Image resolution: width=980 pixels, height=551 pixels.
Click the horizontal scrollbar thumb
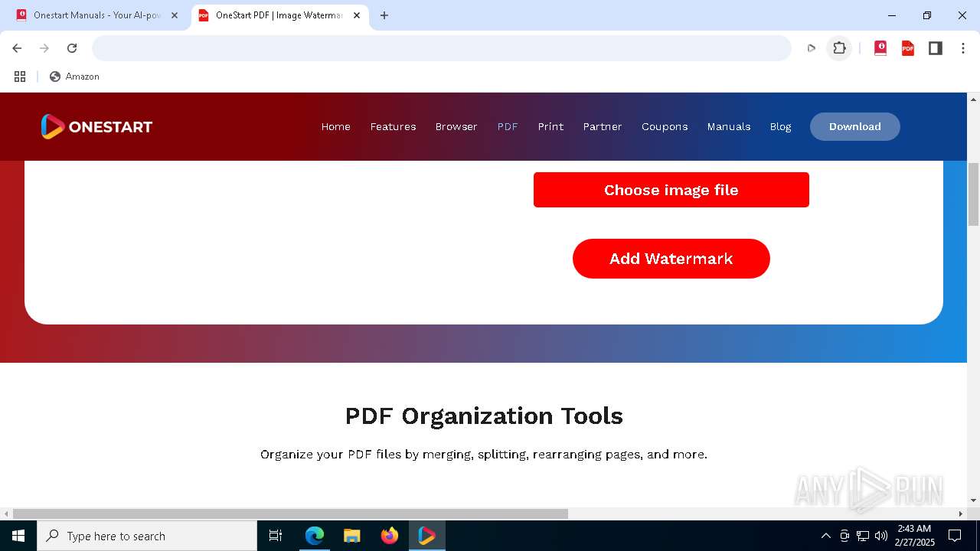click(x=290, y=514)
